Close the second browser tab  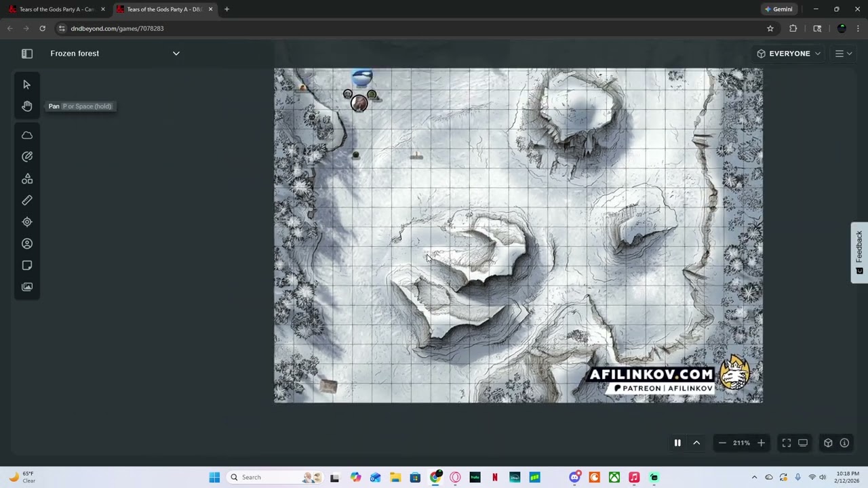210,9
